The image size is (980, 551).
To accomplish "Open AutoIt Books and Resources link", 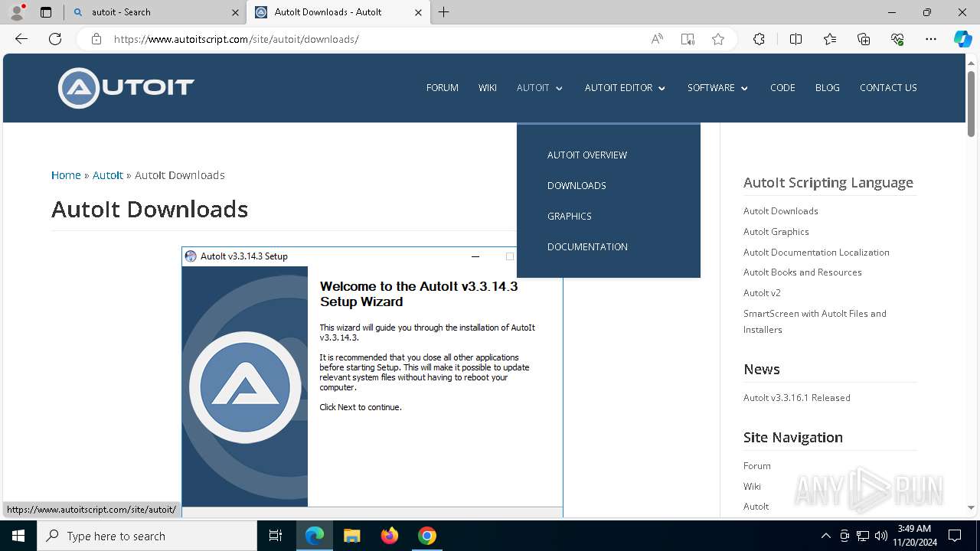I will point(802,272).
